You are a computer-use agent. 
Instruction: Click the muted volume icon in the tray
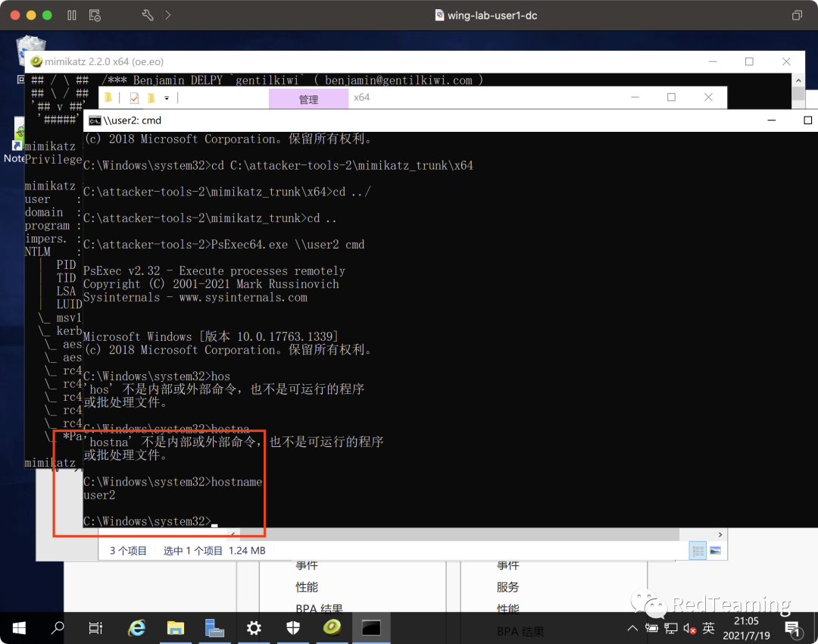[x=690, y=628]
